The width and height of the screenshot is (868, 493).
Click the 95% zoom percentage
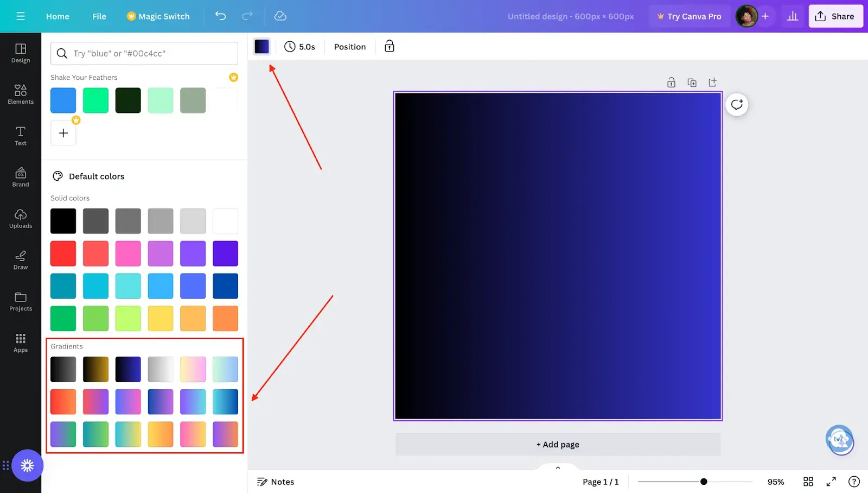pos(776,482)
